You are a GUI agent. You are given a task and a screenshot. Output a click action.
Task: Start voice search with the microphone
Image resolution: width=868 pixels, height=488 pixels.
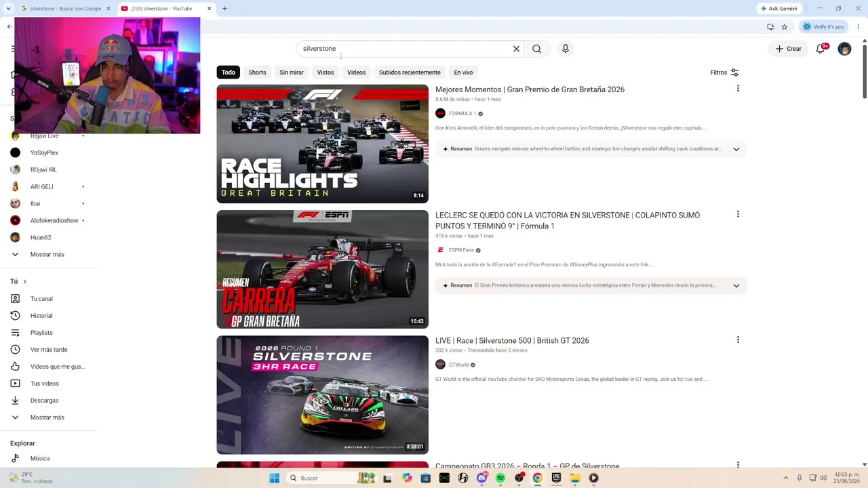coord(566,49)
